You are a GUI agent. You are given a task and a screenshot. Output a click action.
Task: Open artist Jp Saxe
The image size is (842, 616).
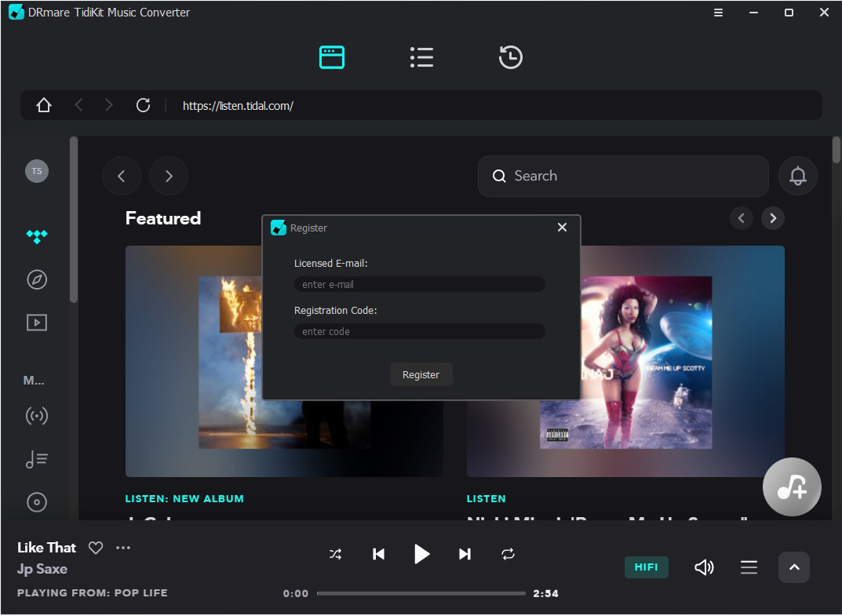pos(42,569)
